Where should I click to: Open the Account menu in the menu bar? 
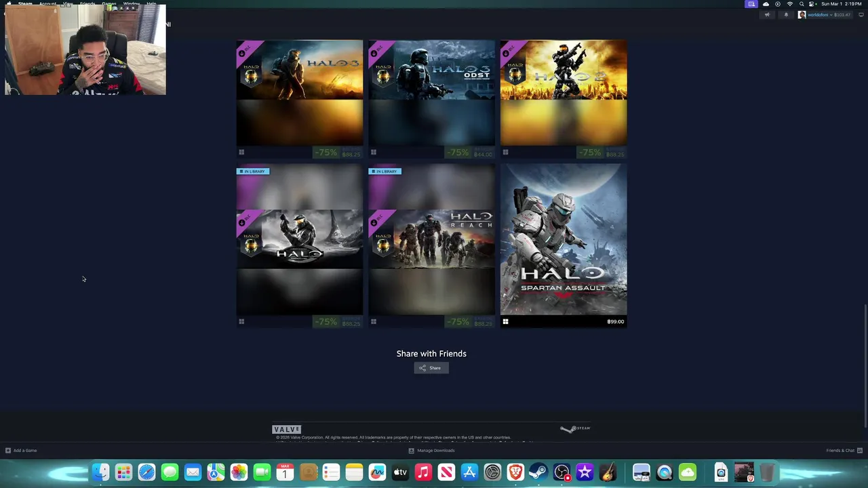point(47,4)
